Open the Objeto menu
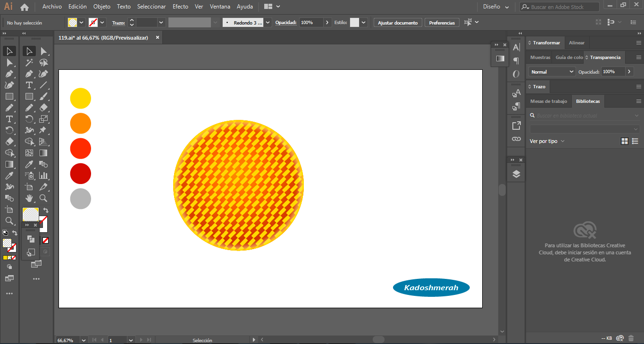The image size is (644, 344). pos(102,7)
